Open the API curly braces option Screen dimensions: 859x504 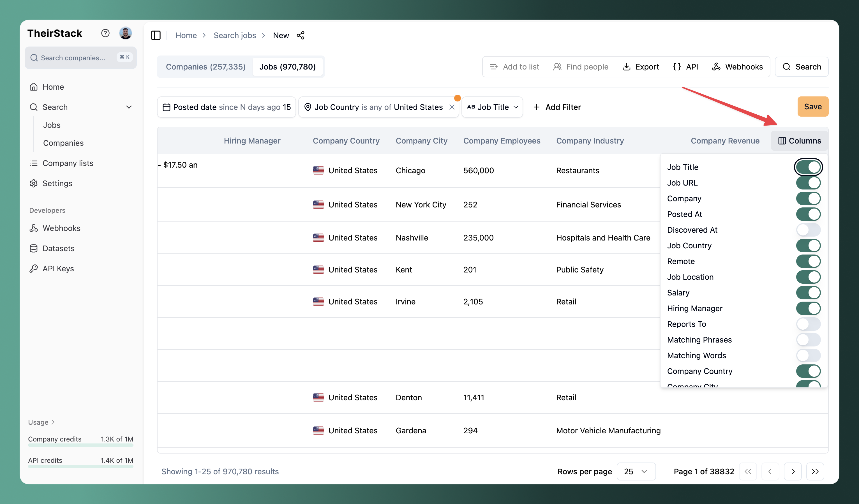pyautogui.click(x=685, y=67)
